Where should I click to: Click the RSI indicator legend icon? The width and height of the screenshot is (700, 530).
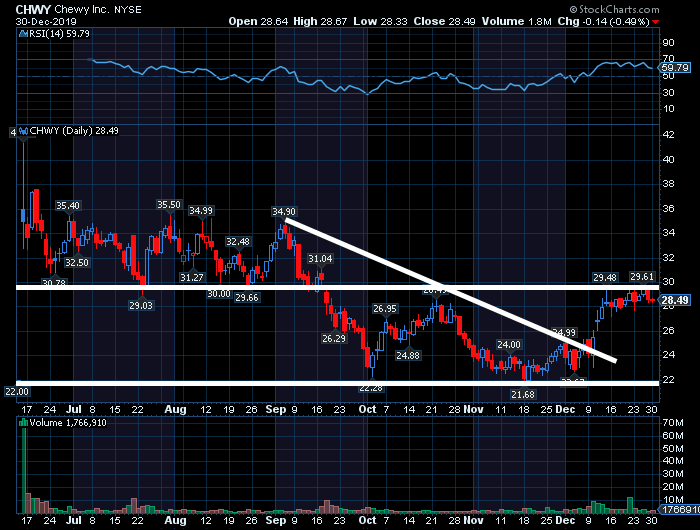[24, 34]
